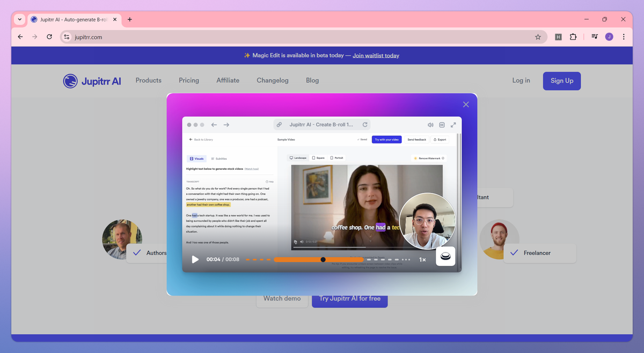Click the Watch how link
This screenshot has height=353, width=644.
(x=252, y=169)
